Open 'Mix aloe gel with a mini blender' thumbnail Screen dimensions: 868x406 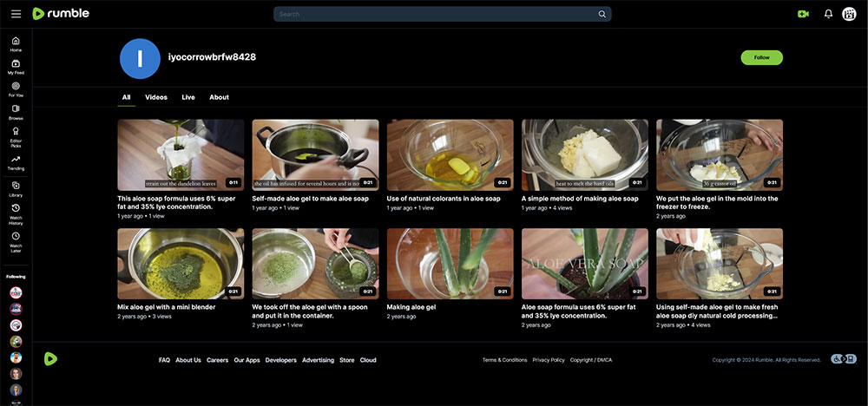[x=181, y=264]
